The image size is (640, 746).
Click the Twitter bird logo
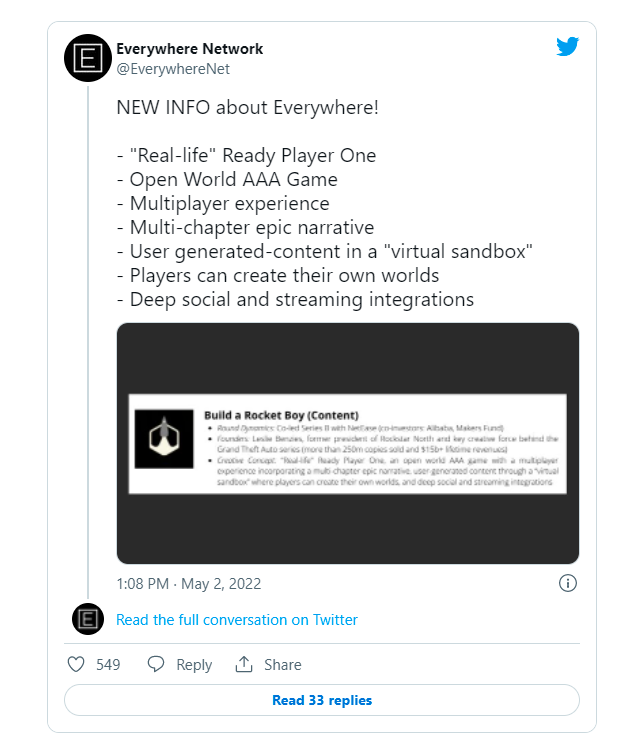[567, 47]
